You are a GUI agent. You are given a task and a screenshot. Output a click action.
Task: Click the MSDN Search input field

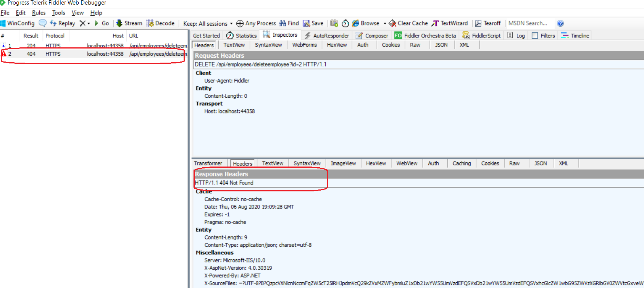[x=530, y=23]
